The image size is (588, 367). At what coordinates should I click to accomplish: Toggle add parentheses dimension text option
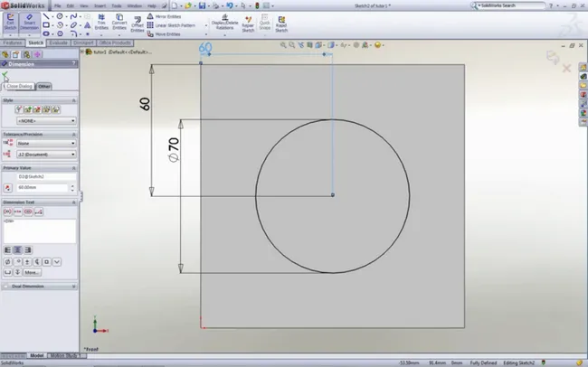(x=7, y=212)
